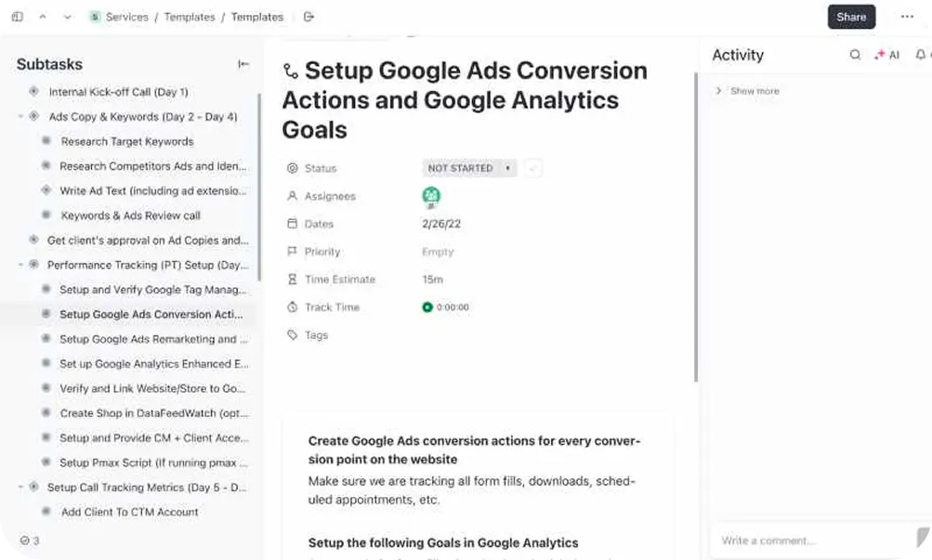Viewport: 932px width, 560px height.
Task: Edit the 15m time estimate
Action: tap(432, 280)
